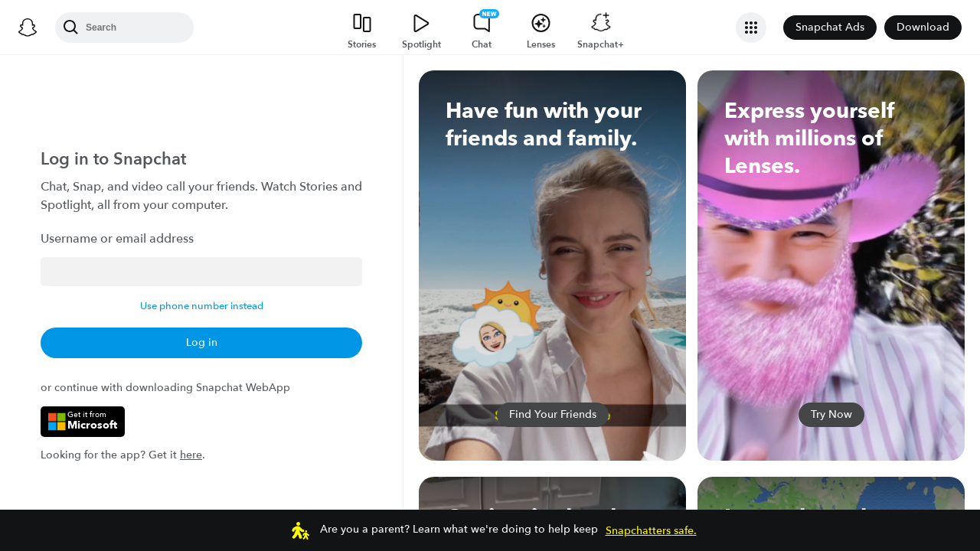Open the 'Have fun with your friends' card
Screen dimensions: 980x551
click(x=552, y=266)
